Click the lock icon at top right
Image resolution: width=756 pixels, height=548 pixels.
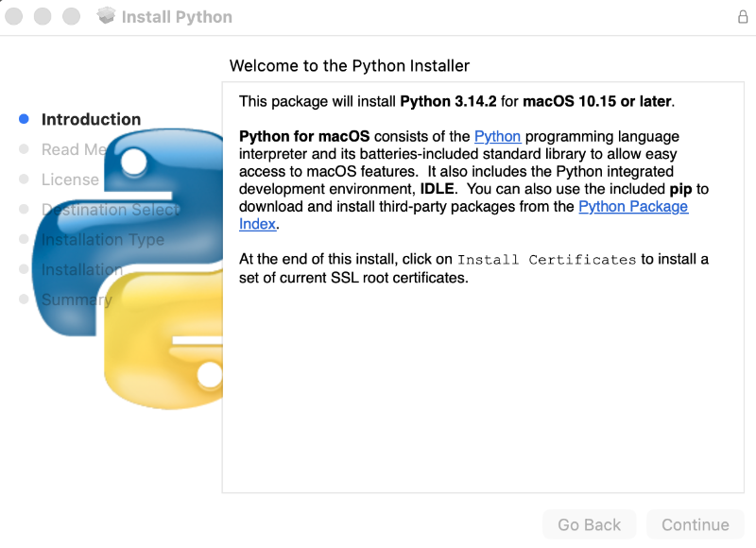tap(745, 15)
